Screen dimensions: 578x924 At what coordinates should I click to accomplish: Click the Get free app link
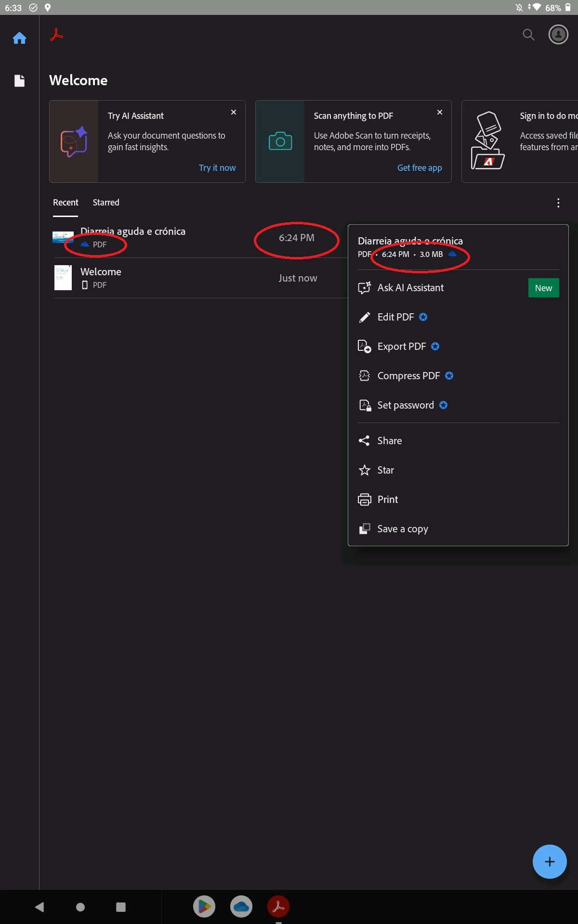tap(420, 168)
